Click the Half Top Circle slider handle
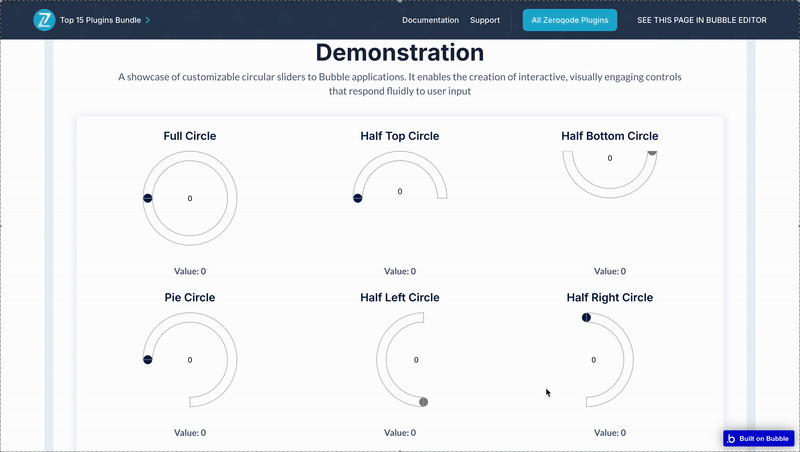The height and width of the screenshot is (452, 800). (x=357, y=198)
